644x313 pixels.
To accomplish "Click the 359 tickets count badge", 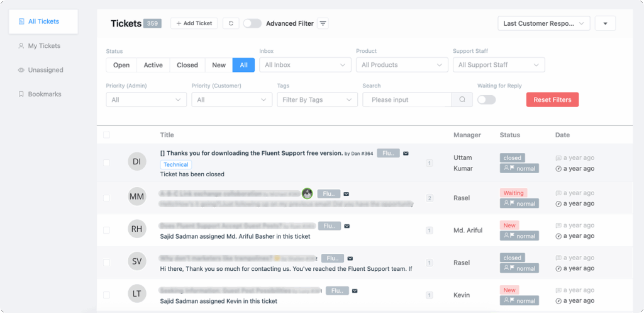I will tap(152, 23).
